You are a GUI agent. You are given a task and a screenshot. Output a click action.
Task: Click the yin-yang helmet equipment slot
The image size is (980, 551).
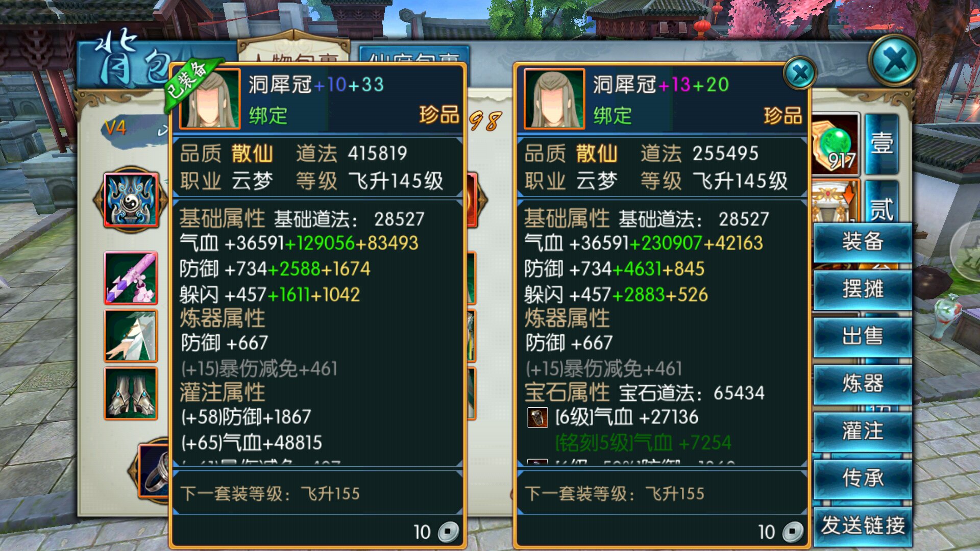(x=131, y=199)
